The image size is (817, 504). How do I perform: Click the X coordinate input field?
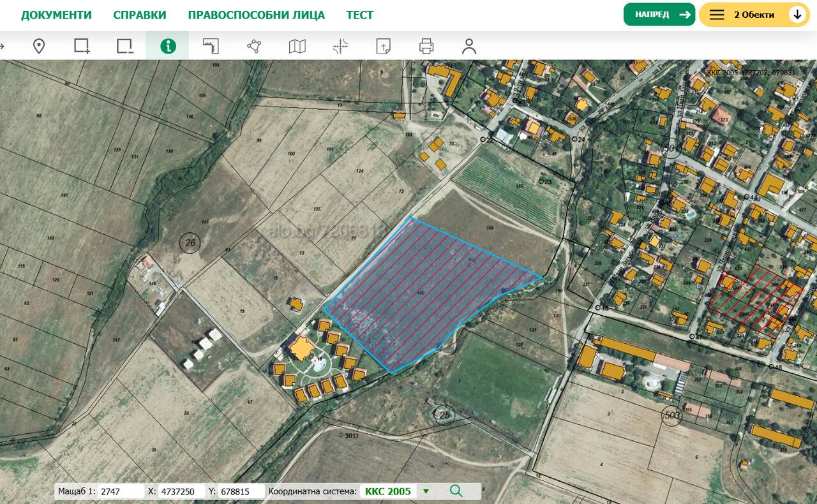click(x=181, y=491)
